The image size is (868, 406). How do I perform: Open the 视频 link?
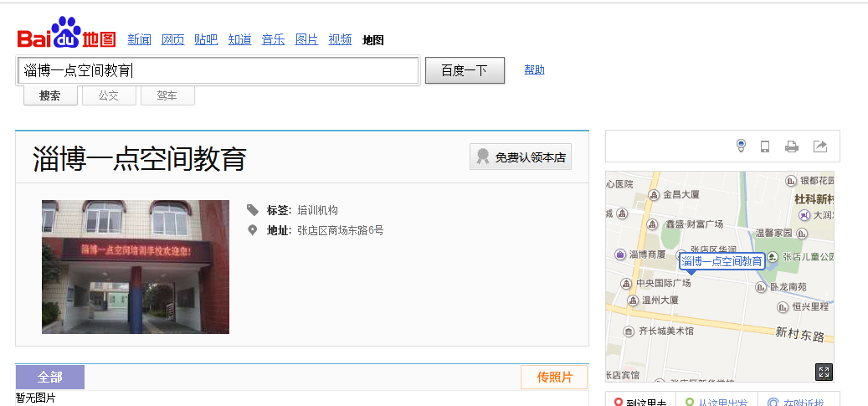340,39
